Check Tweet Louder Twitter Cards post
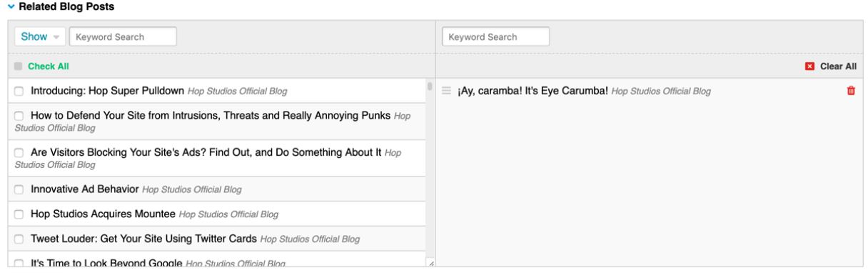868x273 pixels. [19, 239]
